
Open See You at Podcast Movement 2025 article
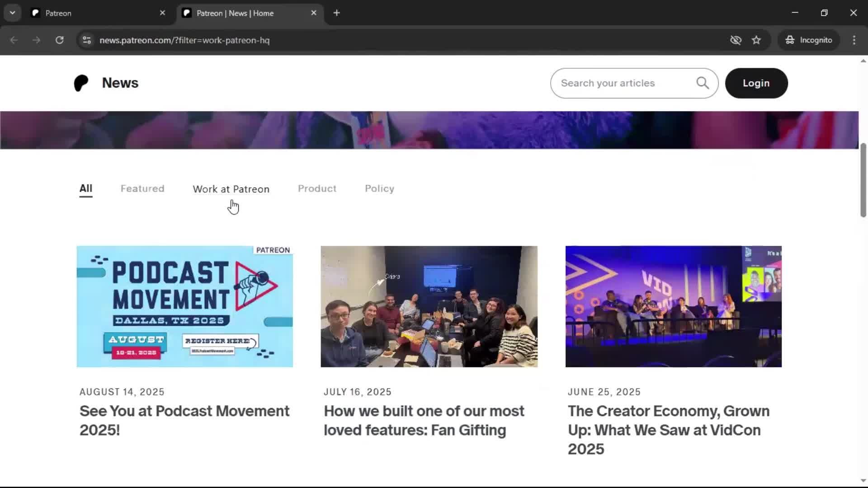[184, 420]
